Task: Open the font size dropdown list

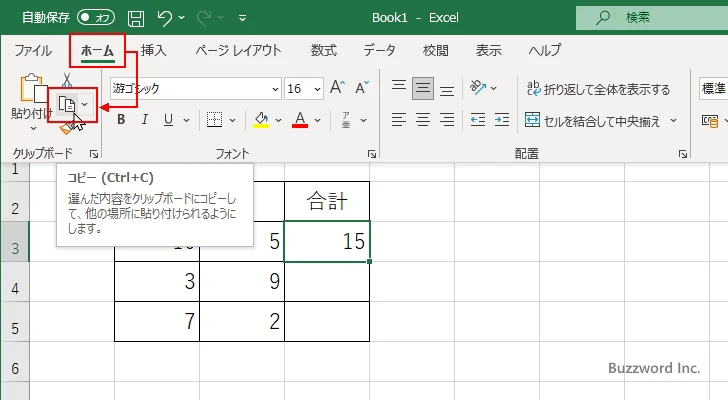Action: 317,89
